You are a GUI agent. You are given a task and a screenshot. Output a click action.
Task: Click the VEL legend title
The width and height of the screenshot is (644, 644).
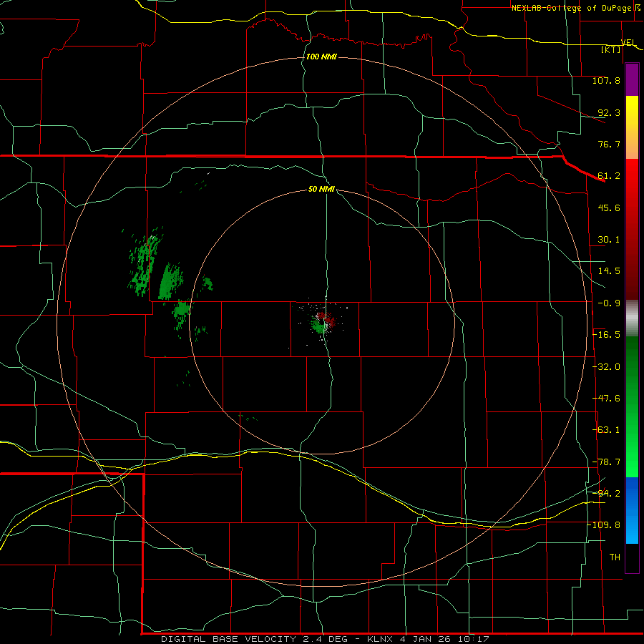click(628, 42)
